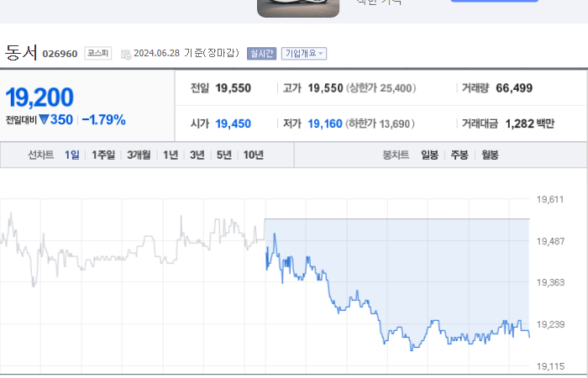The width and height of the screenshot is (588, 378).
Task: Click the 19,611 axis label
Action: coord(550,200)
